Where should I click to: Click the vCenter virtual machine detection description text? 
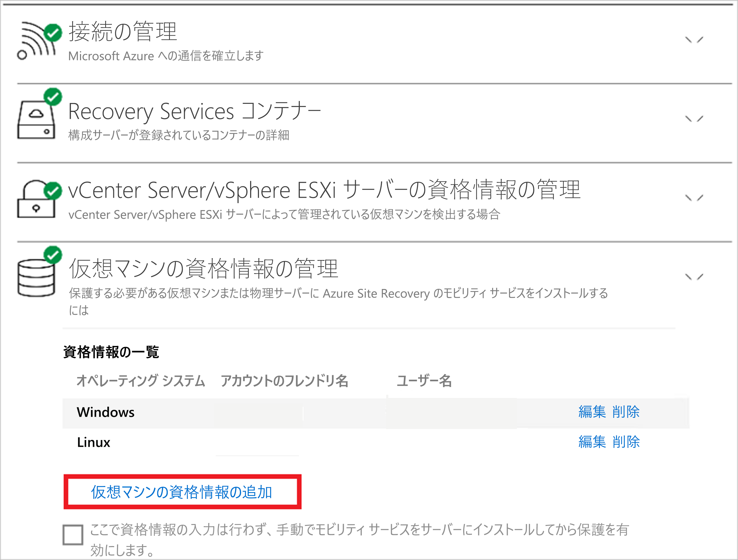coord(284,214)
